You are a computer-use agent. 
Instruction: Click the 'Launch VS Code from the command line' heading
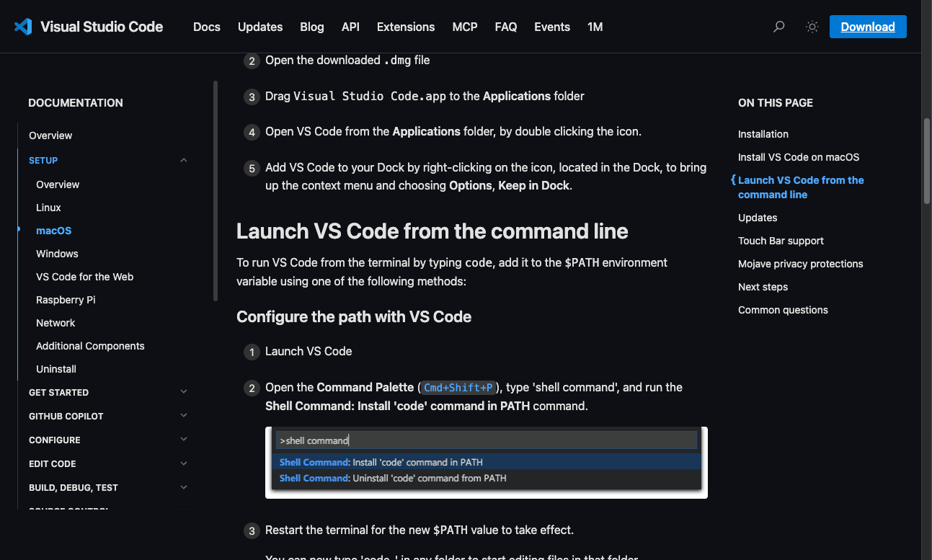(x=432, y=231)
